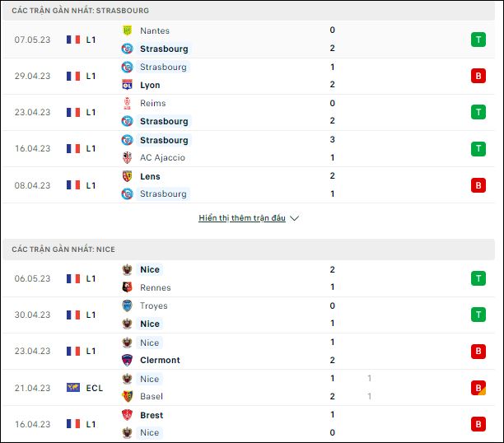Open the red B badge for Lyon match

pyautogui.click(x=478, y=76)
